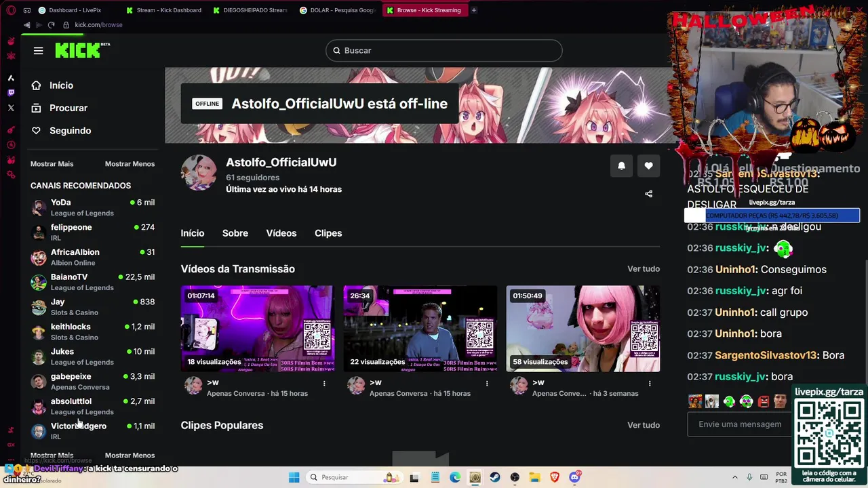Switch to the Vídeos tab

click(x=281, y=233)
